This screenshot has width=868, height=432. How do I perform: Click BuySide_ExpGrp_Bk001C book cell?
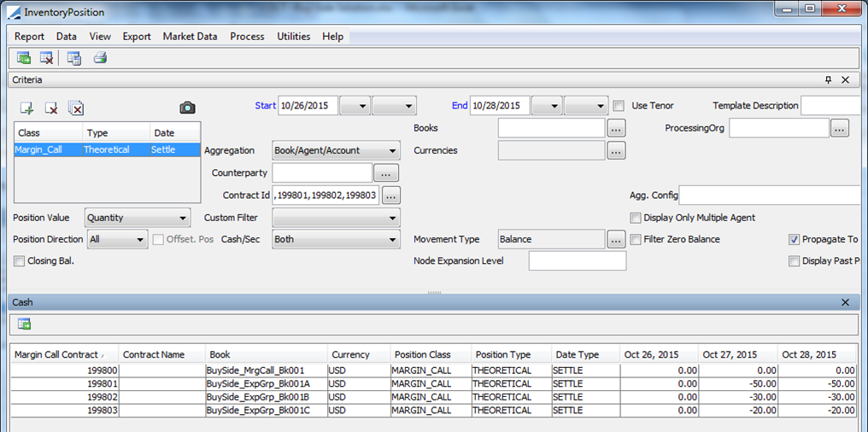pos(267,410)
